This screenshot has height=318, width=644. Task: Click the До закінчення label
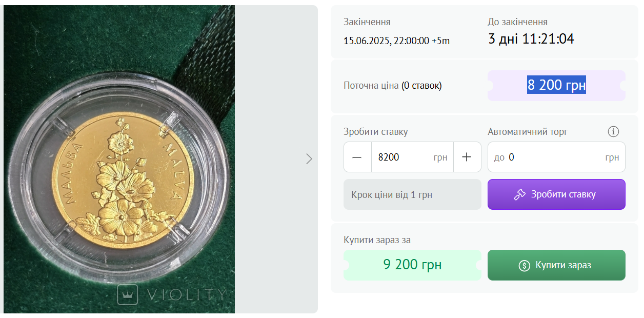pos(517,22)
